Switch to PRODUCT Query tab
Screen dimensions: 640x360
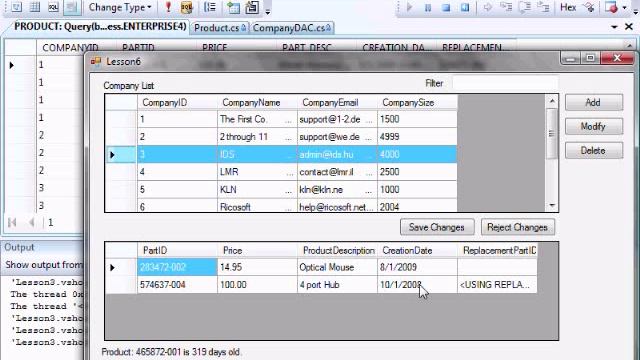100,27
